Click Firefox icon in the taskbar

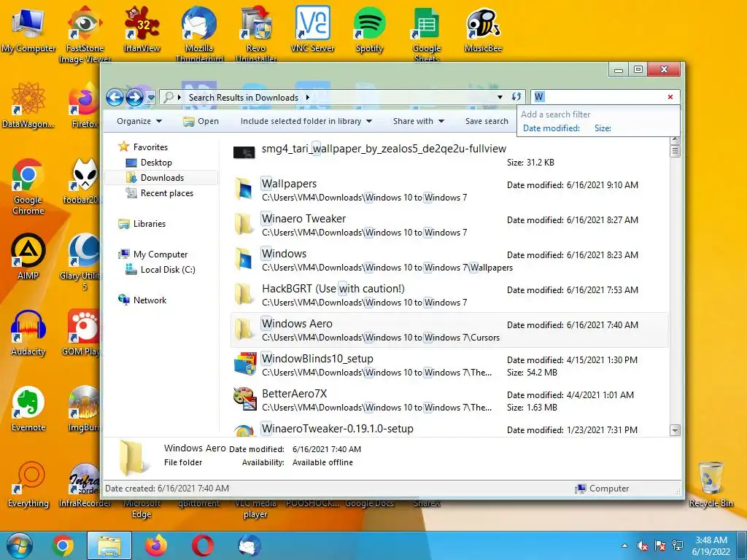pyautogui.click(x=156, y=545)
